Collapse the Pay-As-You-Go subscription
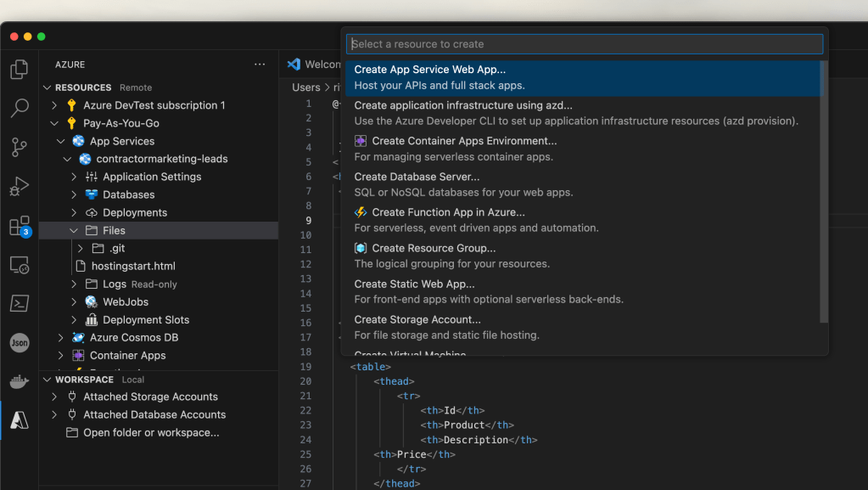 [x=54, y=123]
